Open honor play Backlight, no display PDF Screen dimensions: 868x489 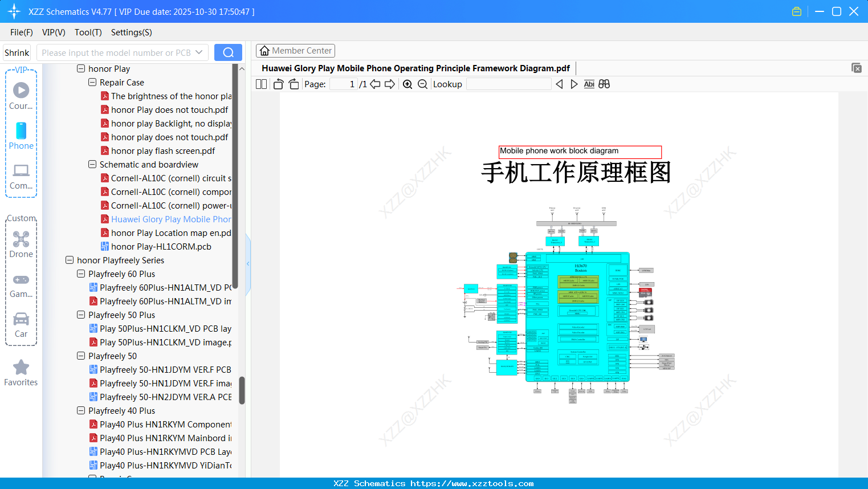[x=166, y=123]
